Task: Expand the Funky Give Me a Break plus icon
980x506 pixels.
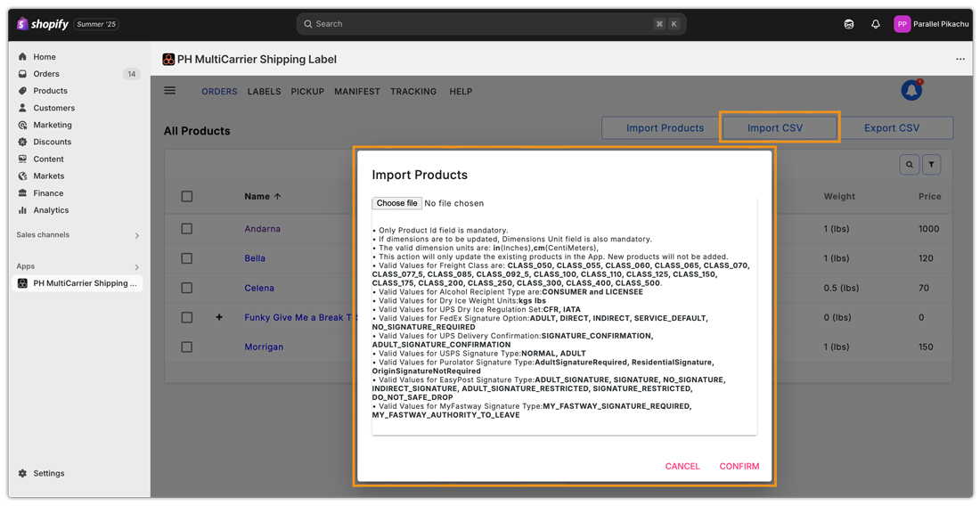Action: pos(219,317)
